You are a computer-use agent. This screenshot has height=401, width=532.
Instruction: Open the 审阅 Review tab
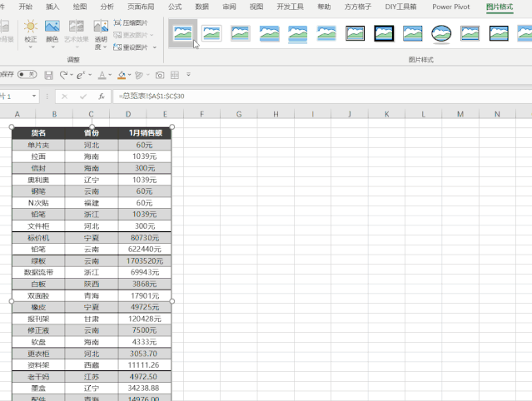[229, 7]
